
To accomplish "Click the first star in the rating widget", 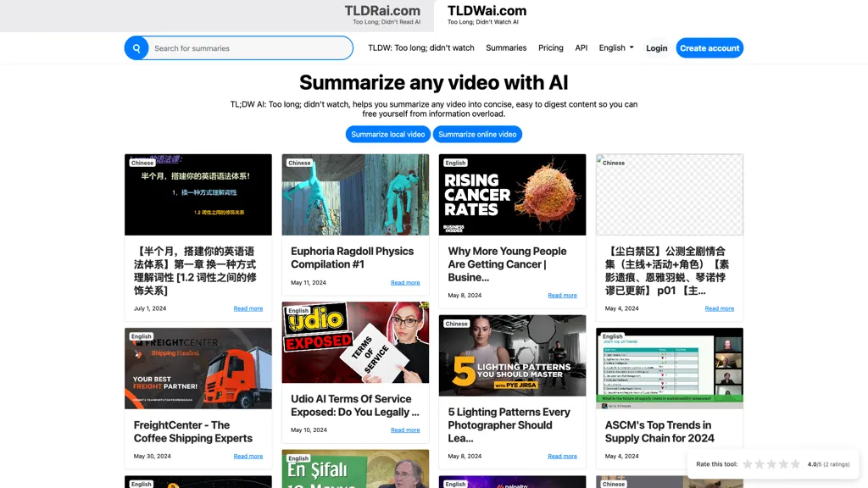I will coord(747,464).
